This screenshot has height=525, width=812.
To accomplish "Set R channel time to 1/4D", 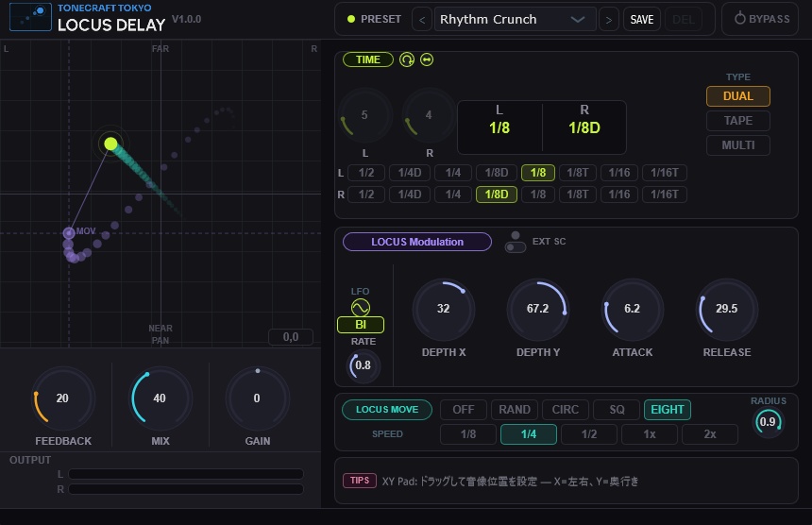I will (x=410, y=195).
